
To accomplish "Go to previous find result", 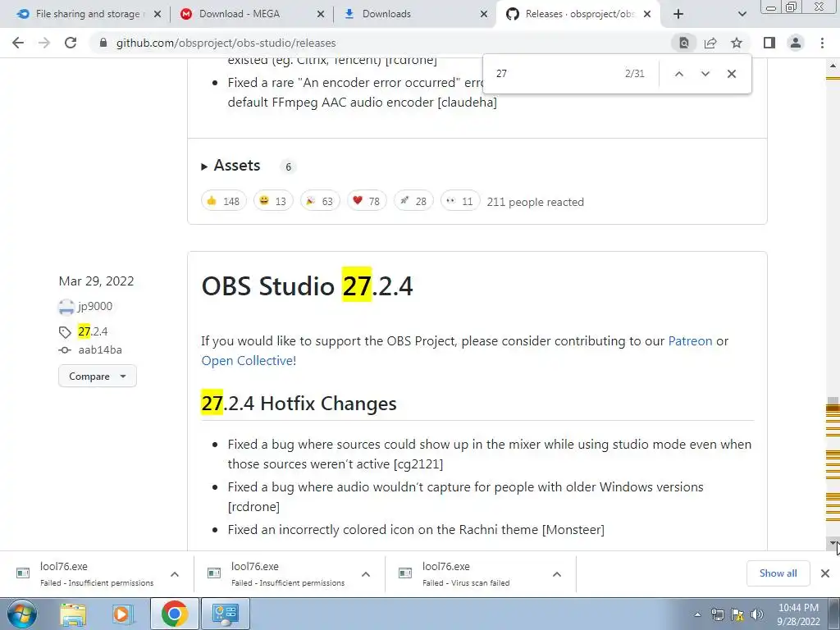I will tap(678, 74).
